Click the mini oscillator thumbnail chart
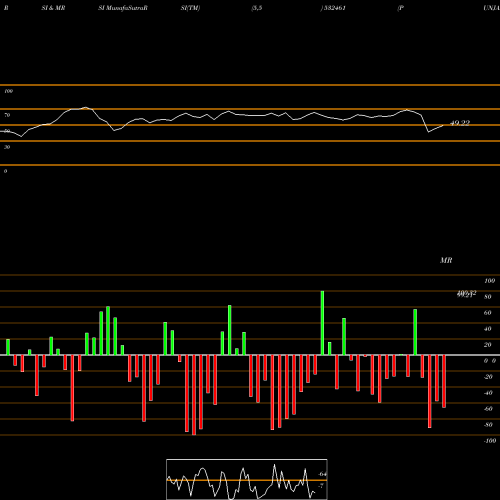 click(x=247, y=479)
